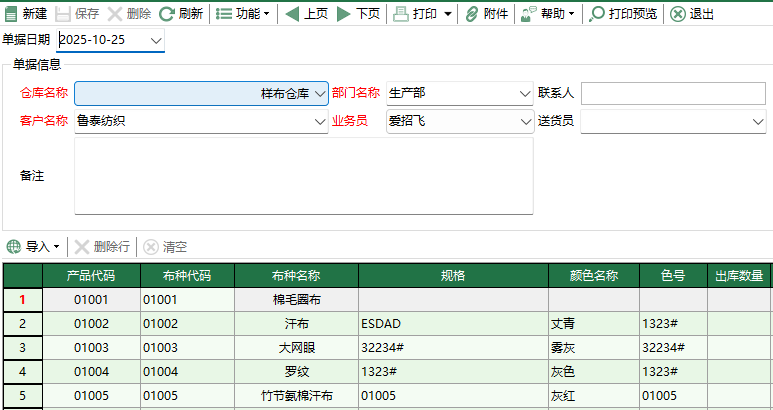Screen dimensions: 773x410
Task: Click the 丈青 color name cell
Action: [x=594, y=324]
